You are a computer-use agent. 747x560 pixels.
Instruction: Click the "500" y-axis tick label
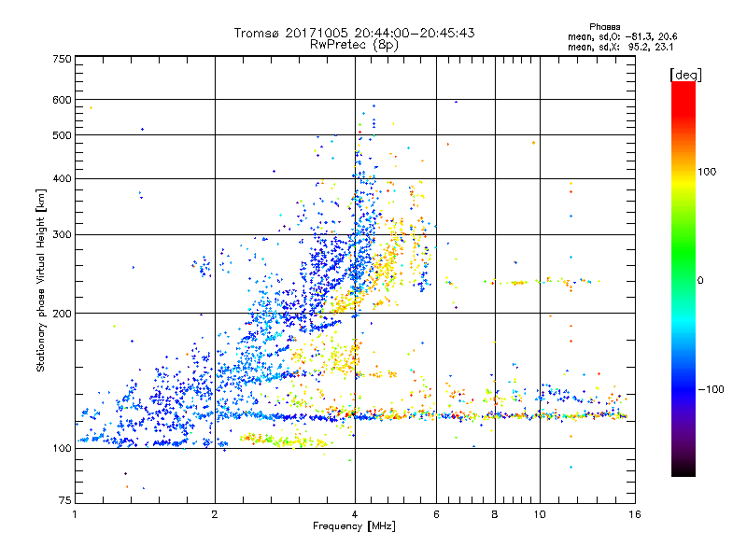tap(62, 135)
